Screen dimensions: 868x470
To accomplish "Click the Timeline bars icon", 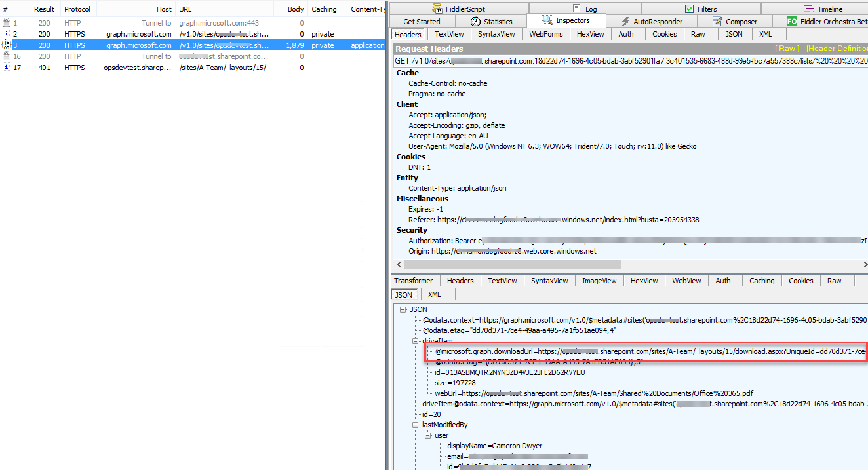I will click(809, 9).
